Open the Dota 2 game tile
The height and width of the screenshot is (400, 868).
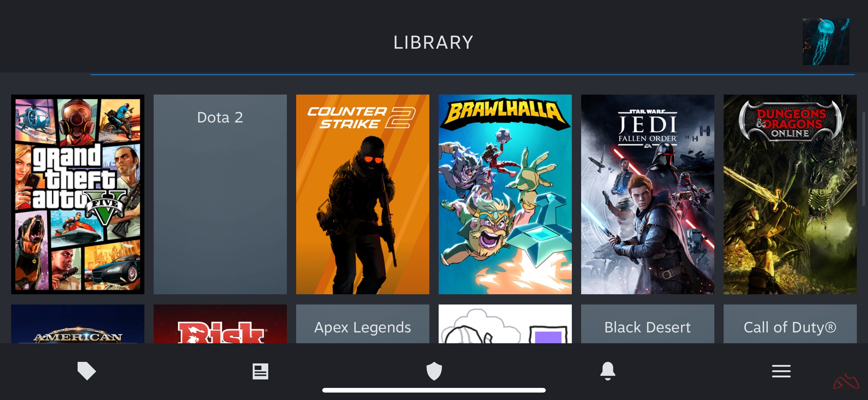(220, 194)
